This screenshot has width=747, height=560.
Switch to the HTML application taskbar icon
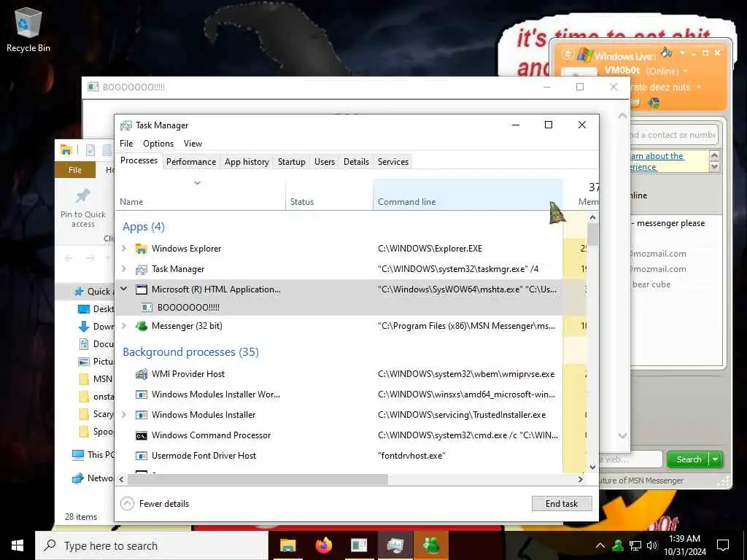(x=359, y=545)
